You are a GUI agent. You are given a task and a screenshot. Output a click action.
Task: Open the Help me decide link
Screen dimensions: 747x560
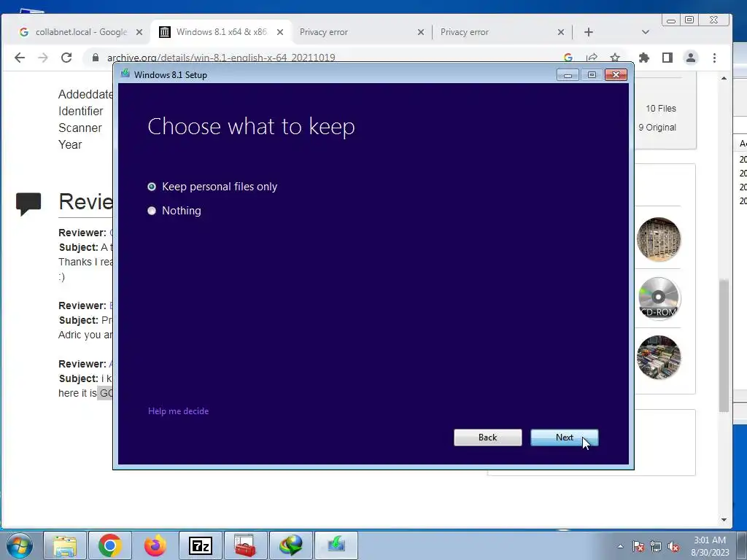click(178, 411)
